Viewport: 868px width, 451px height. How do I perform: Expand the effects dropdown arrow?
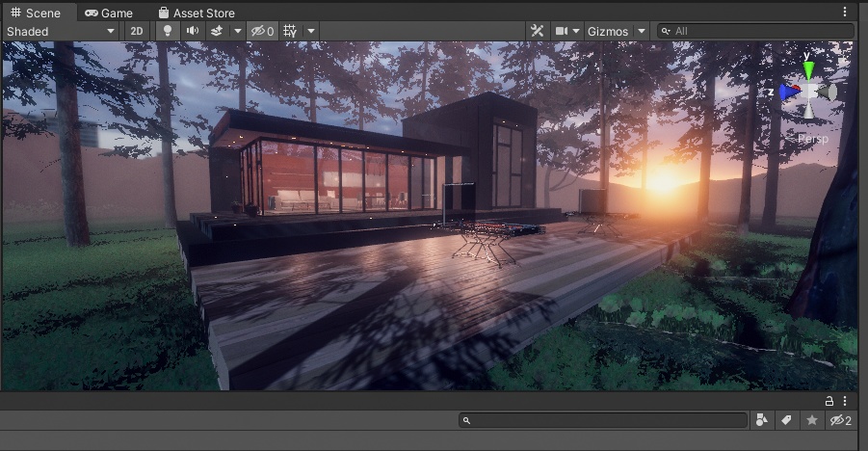pyautogui.click(x=238, y=31)
